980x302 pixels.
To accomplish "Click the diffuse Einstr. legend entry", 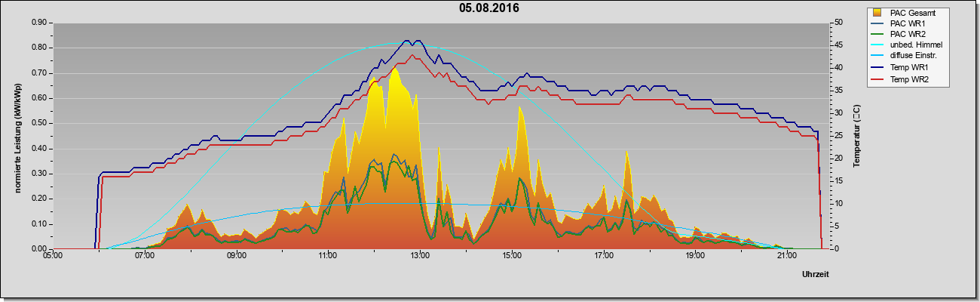I will [x=907, y=57].
